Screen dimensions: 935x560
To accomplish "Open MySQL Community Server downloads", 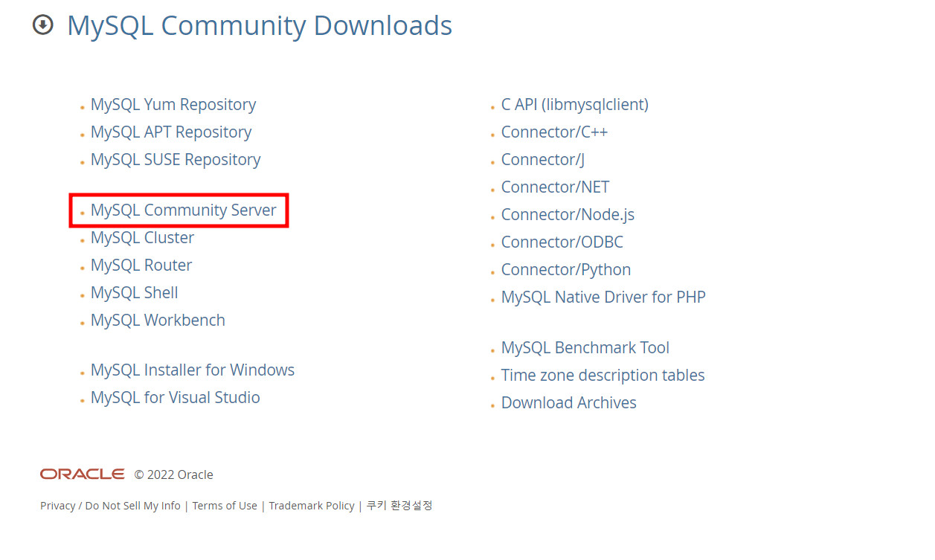I will 184,210.
